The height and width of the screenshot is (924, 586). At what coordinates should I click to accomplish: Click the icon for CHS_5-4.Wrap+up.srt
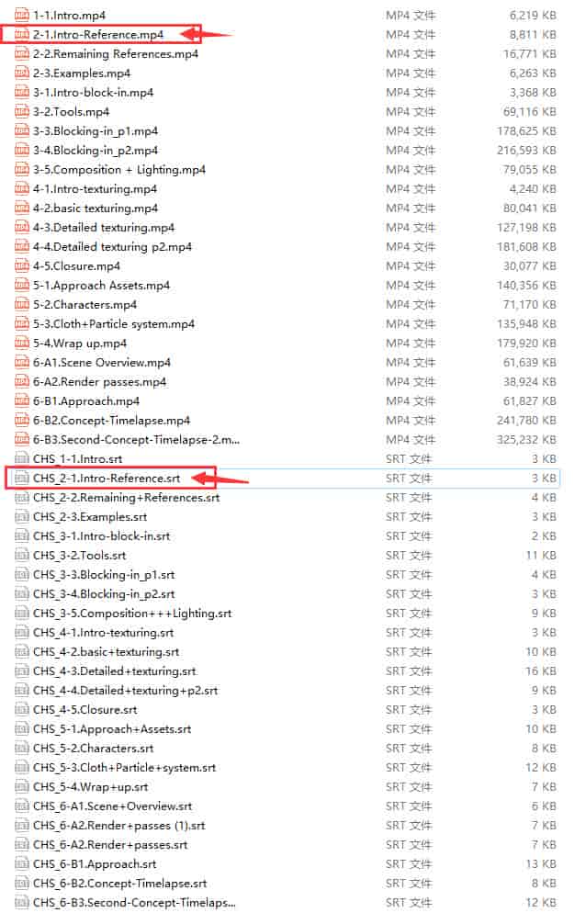click(x=23, y=787)
